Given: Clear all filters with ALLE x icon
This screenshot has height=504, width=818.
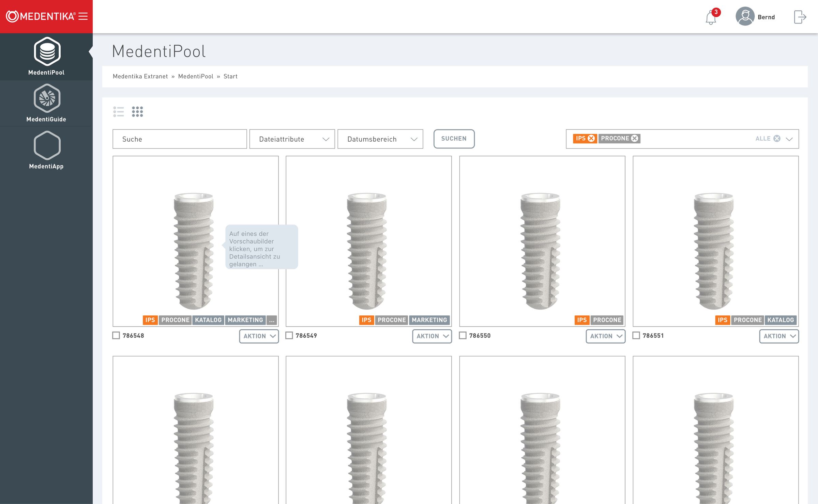Looking at the screenshot, I should tap(777, 139).
